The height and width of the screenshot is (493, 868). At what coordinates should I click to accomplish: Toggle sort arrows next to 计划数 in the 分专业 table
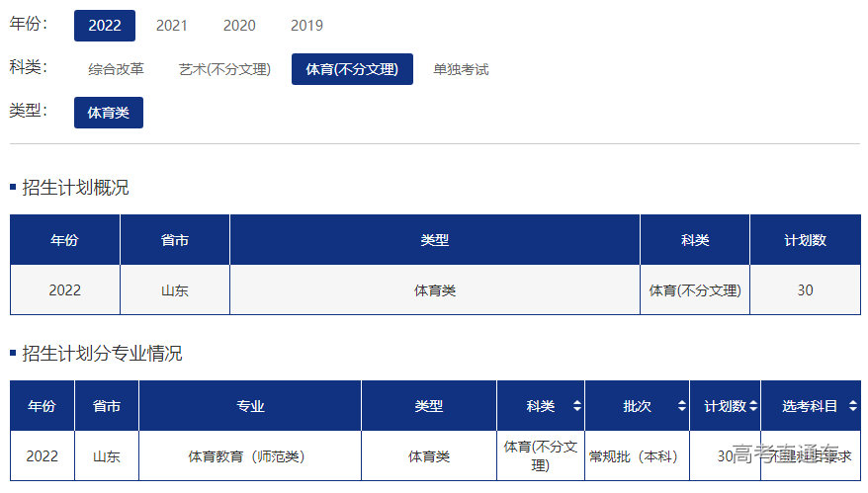click(752, 406)
